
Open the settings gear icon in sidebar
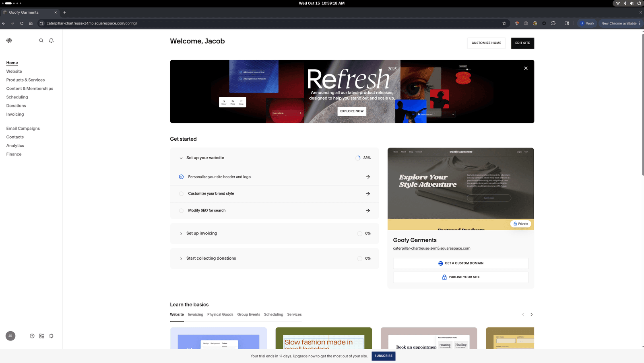coord(52,336)
